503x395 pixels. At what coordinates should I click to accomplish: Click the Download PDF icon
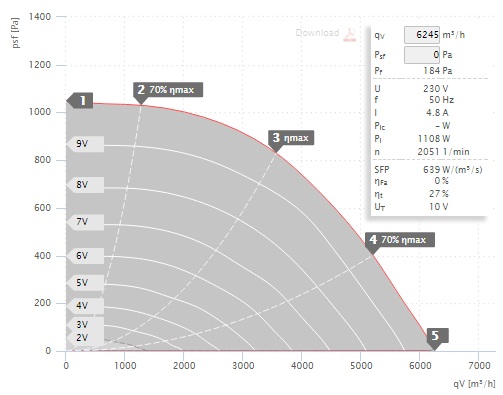pyautogui.click(x=350, y=34)
